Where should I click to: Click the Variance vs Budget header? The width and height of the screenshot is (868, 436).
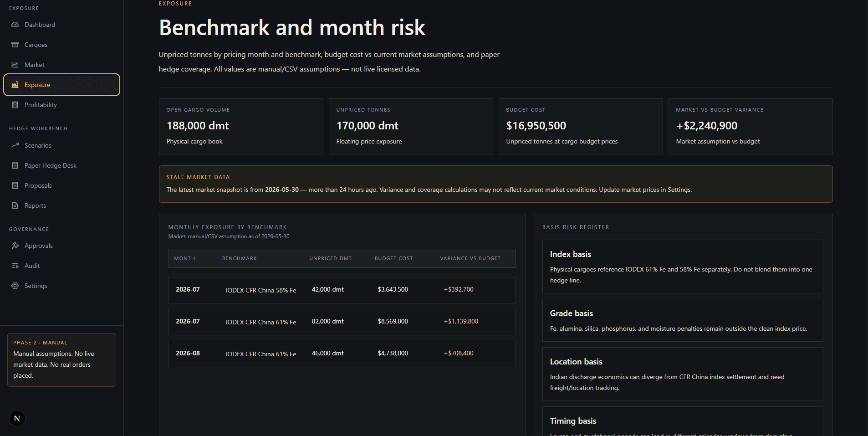pyautogui.click(x=470, y=258)
